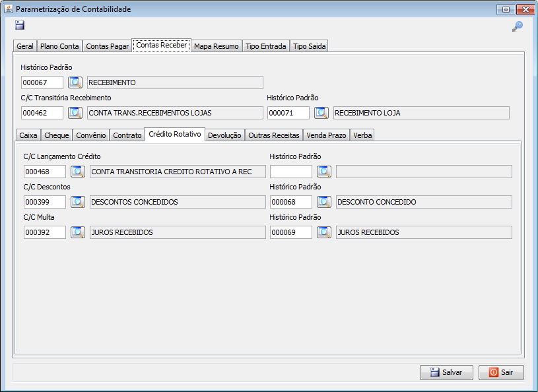Click empty Histórico Padrão code field

coord(291,172)
